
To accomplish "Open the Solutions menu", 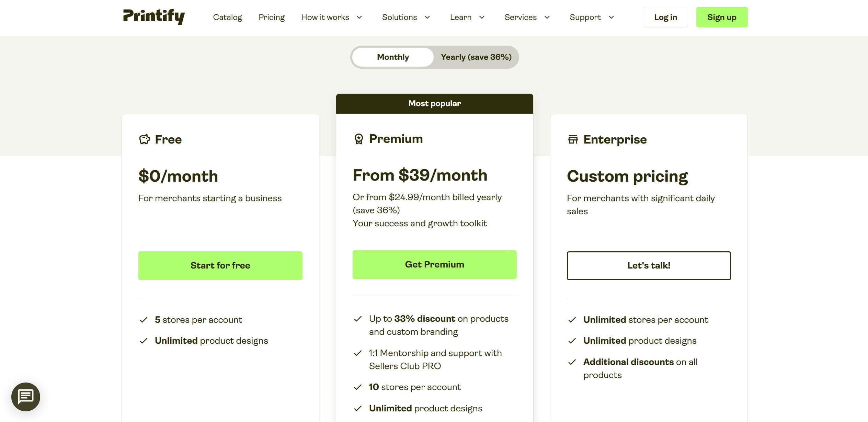I will coord(399,17).
